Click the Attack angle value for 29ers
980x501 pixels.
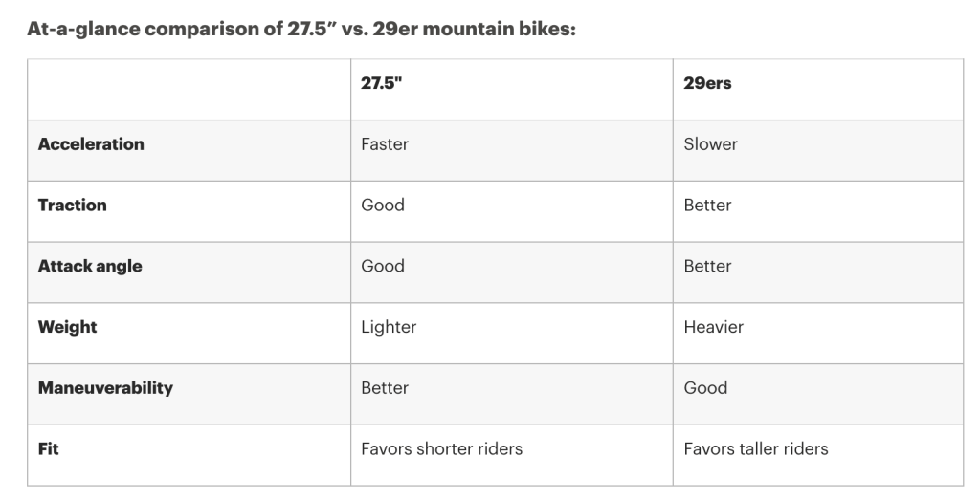(707, 267)
